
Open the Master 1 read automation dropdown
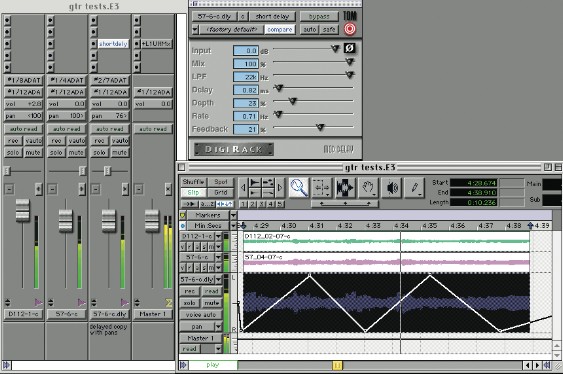[218, 349]
